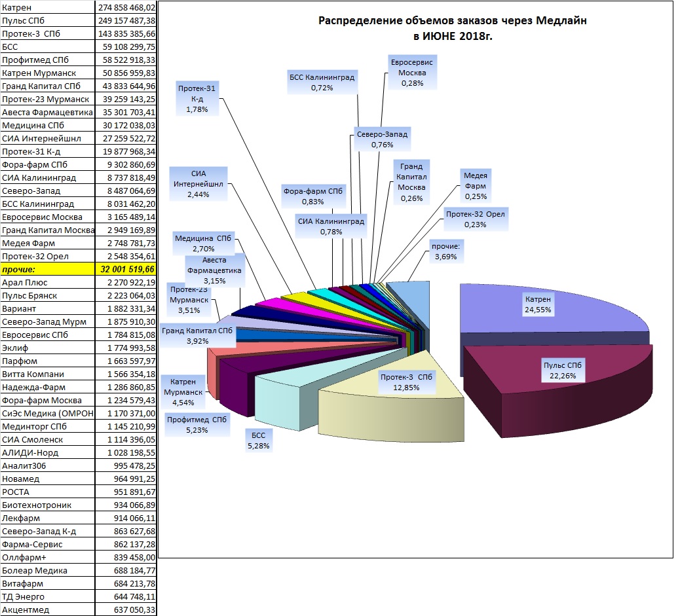Click the 'Гранд Капитал СПб 3,92%' chart label
This screenshot has height=616, width=678.
pos(197,336)
